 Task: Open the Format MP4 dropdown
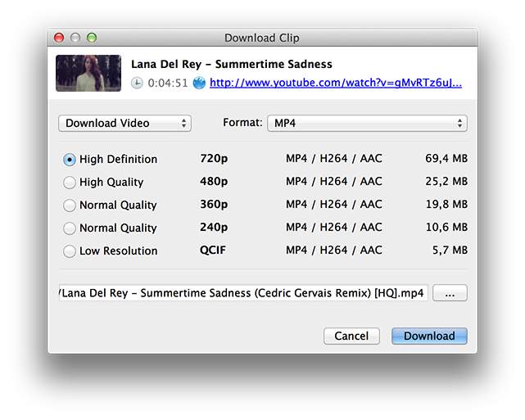point(367,123)
